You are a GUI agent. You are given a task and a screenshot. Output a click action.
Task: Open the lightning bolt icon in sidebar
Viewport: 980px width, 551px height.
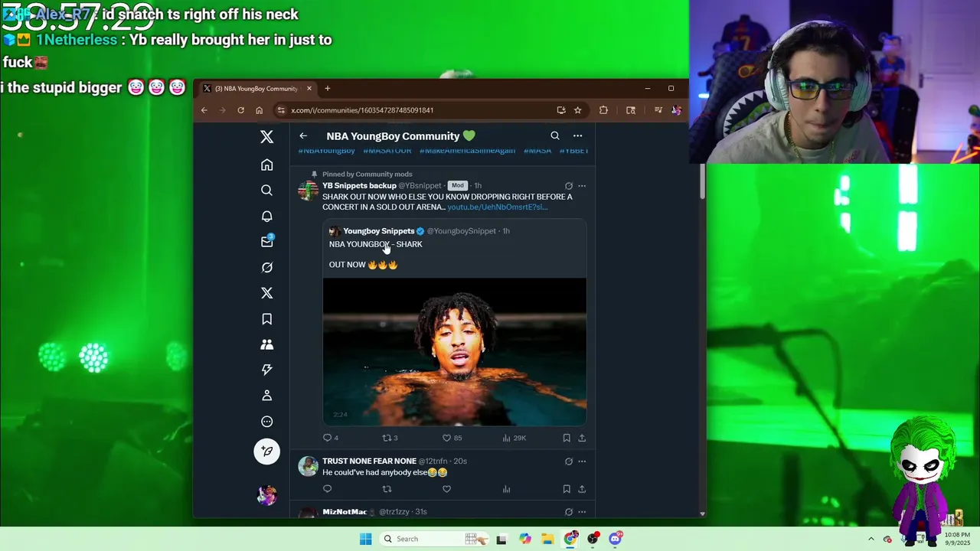(266, 370)
